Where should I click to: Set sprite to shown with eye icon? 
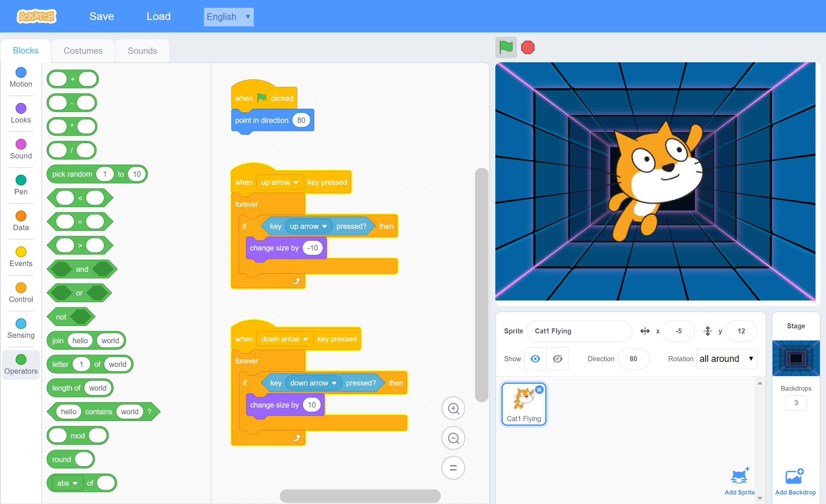[535, 359]
